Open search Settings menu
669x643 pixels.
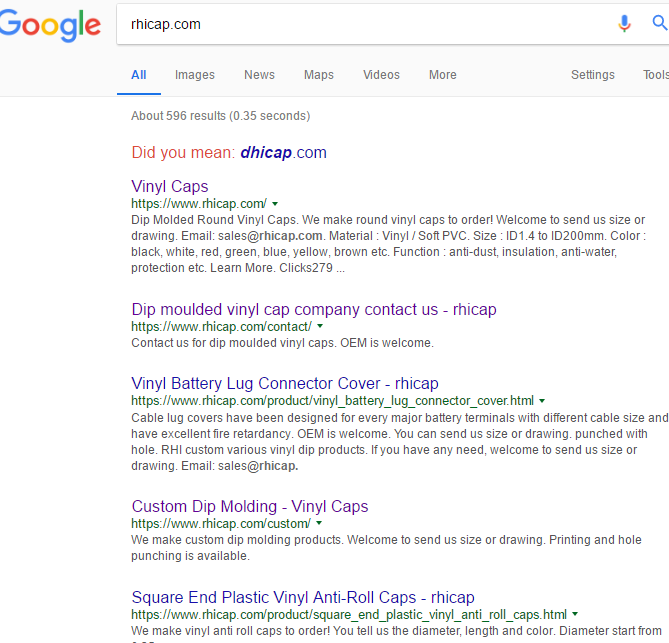[593, 75]
